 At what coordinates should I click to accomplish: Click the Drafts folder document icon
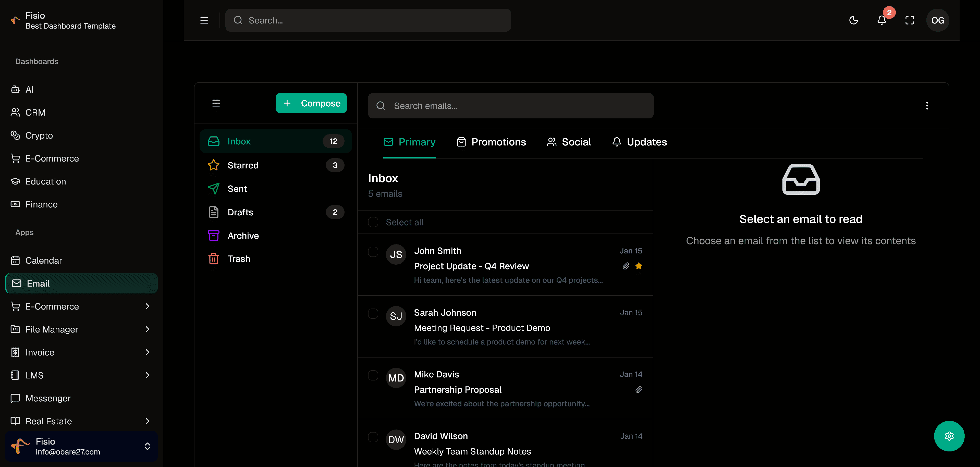pyautogui.click(x=213, y=212)
